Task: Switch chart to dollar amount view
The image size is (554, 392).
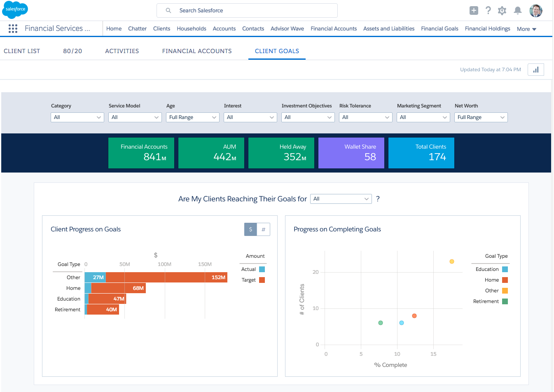Action: (250, 229)
